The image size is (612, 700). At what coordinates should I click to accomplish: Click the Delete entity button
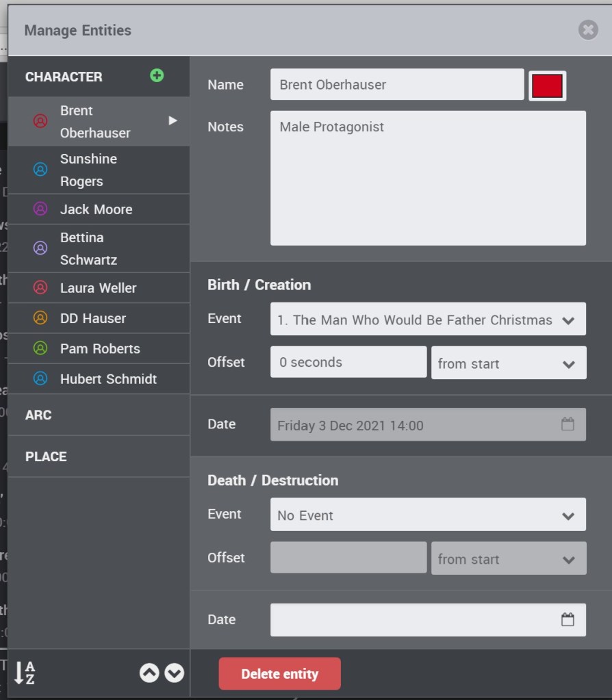pos(279,674)
